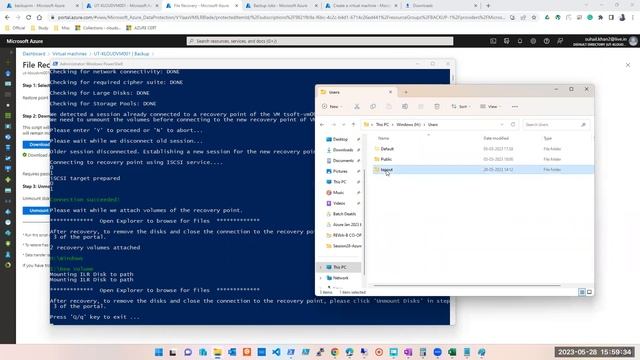
Task: Select Documents in Explorer quick access
Action: [343, 161]
